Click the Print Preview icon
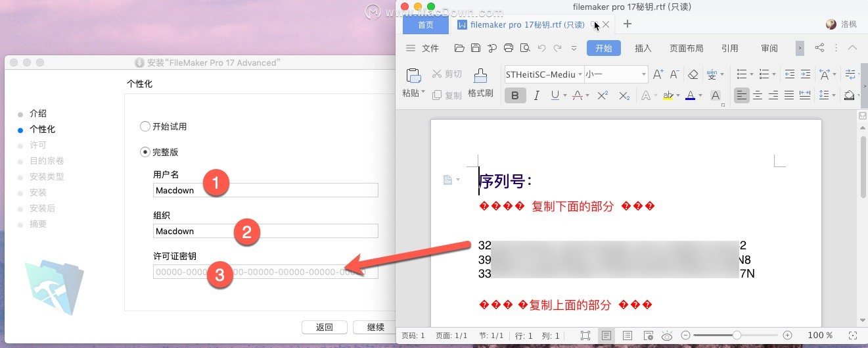The height and width of the screenshot is (348, 868). [x=524, y=48]
